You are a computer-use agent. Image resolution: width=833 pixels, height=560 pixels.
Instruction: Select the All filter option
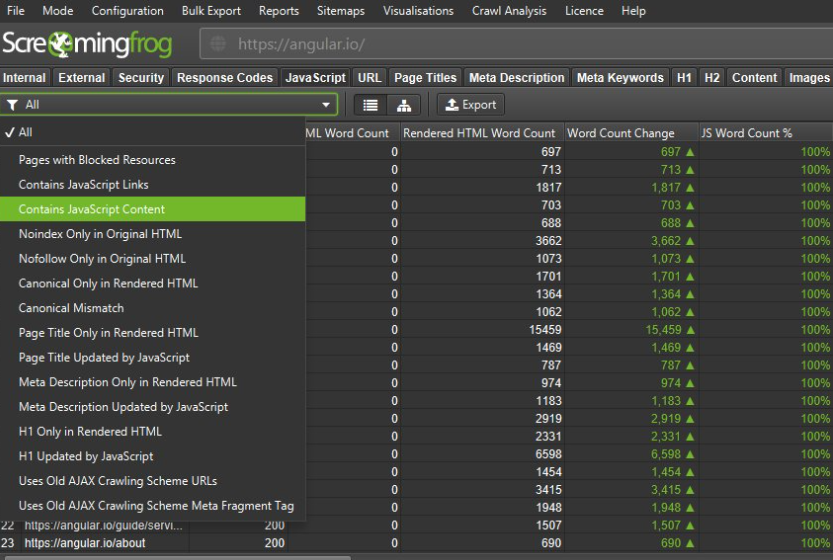pyautogui.click(x=153, y=132)
